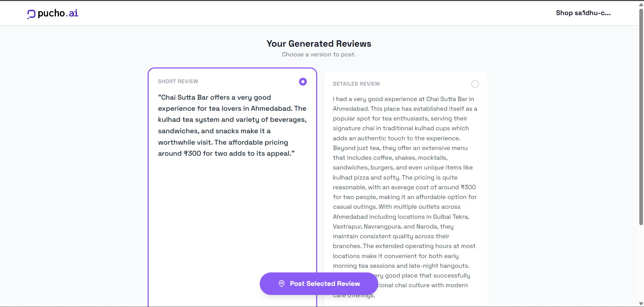Click the 'Choose a version to post.' subtitle
Viewport: 644px width, 307px height.
pyautogui.click(x=319, y=54)
